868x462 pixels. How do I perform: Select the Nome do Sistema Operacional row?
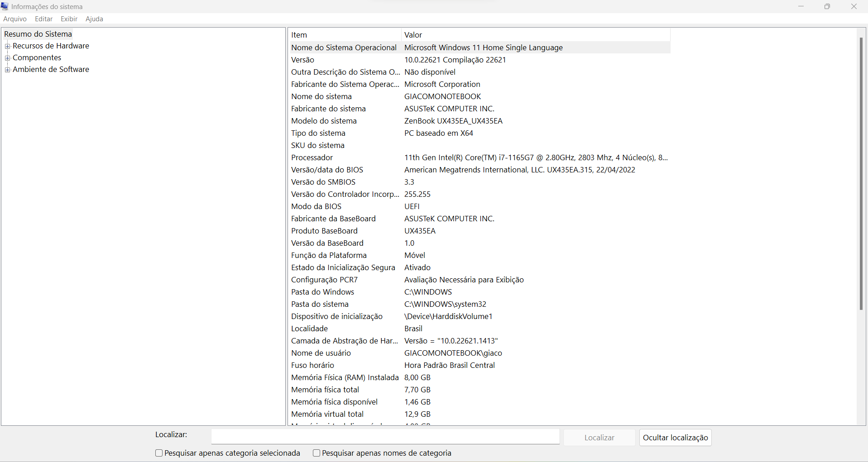click(480, 48)
